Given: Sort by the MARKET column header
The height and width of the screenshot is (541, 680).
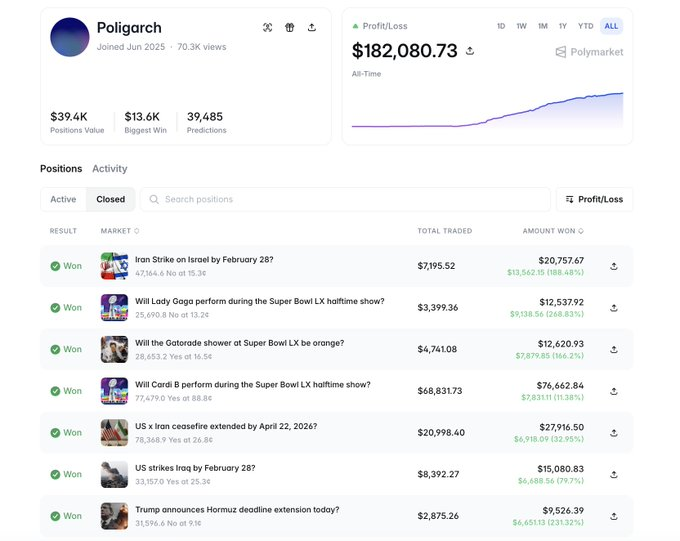Looking at the screenshot, I should pos(120,231).
